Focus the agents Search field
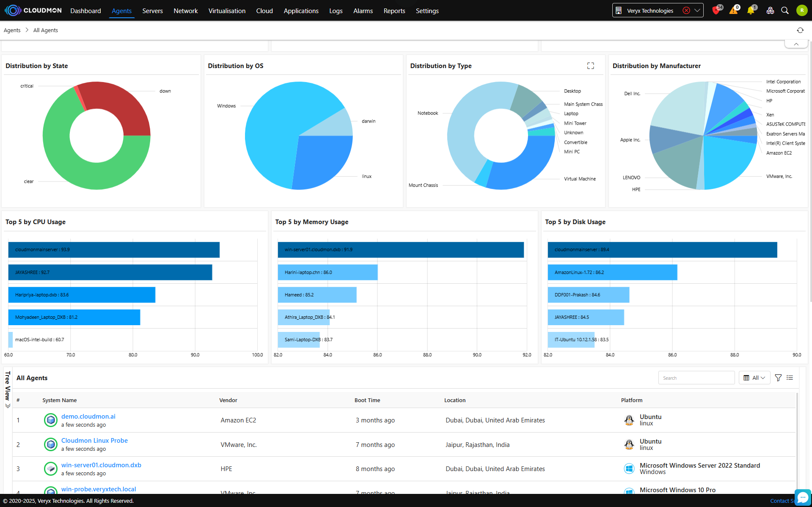This screenshot has width=812, height=507. click(696, 378)
